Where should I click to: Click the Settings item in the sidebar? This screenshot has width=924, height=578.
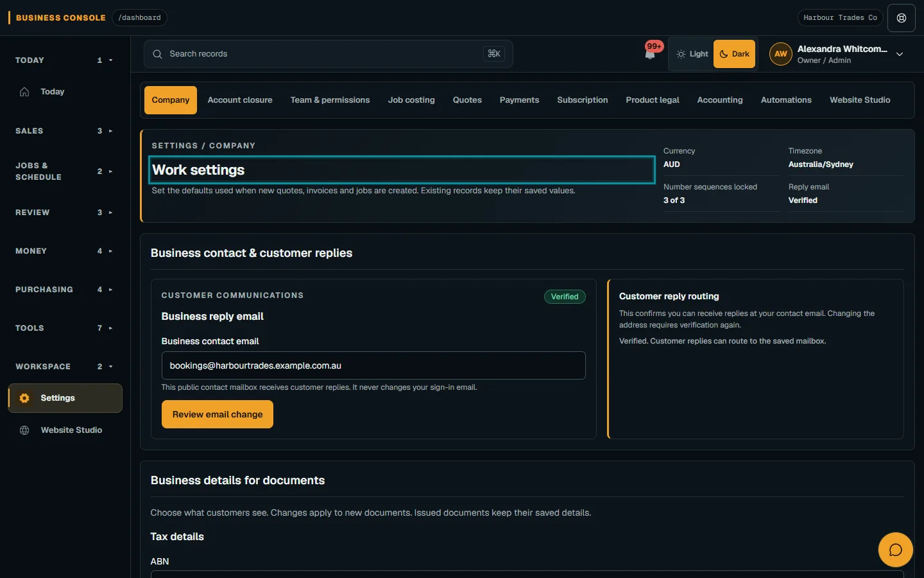pos(65,398)
